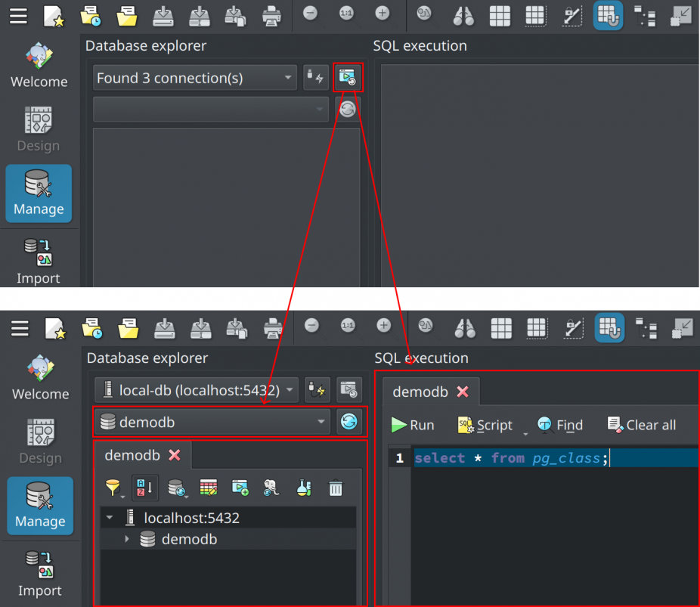Expand the demodb tree node
The height and width of the screenshot is (607, 700).
click(x=127, y=539)
